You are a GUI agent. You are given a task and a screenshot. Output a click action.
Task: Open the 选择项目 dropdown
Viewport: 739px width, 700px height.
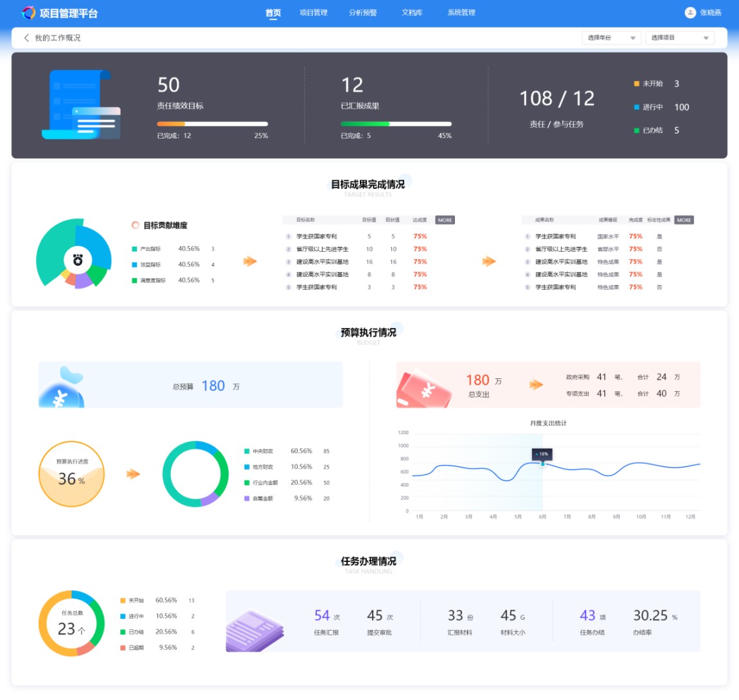click(x=679, y=38)
